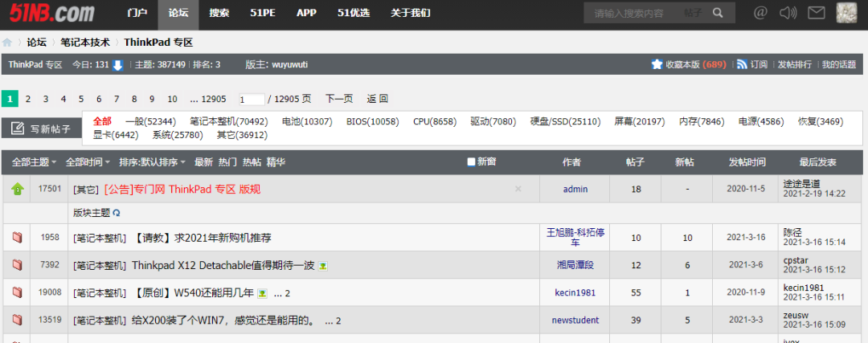Go to page 10
Screen dimensions: 868x343
coord(172,99)
